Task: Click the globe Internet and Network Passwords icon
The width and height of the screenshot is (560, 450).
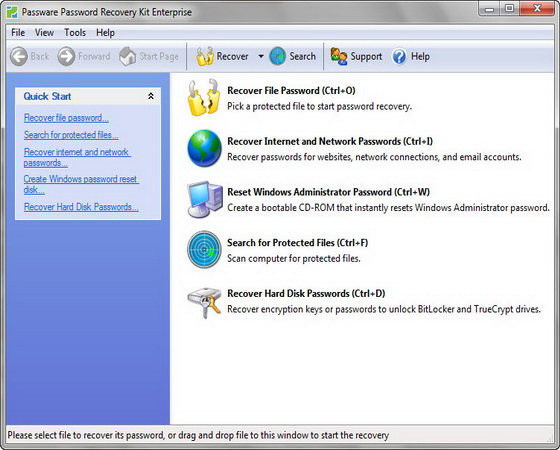Action: (204, 148)
